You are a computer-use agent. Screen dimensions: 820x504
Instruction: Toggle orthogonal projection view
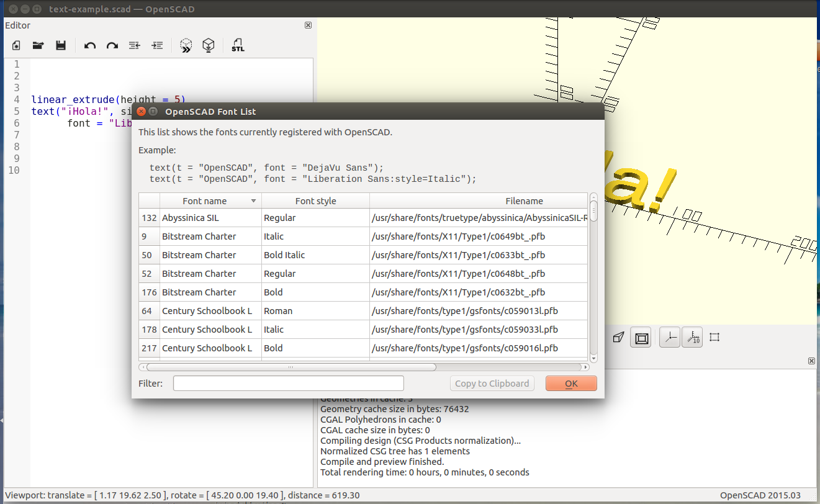coord(642,338)
